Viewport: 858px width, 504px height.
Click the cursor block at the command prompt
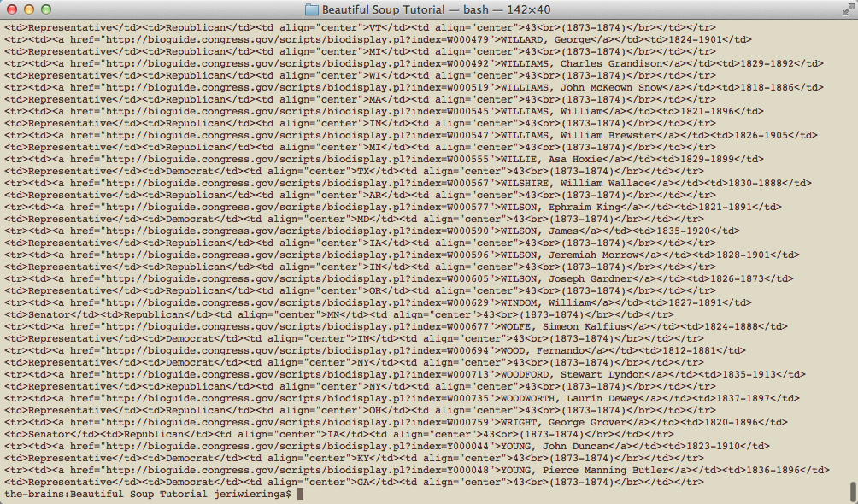pyautogui.click(x=300, y=494)
